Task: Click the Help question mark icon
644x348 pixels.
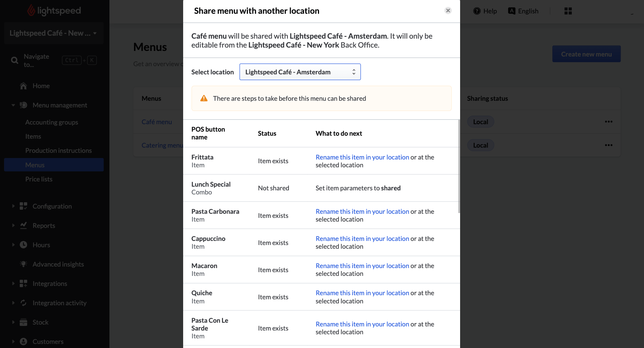Action: [476, 11]
